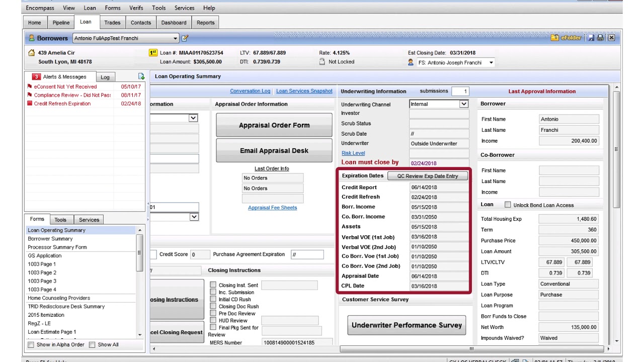Switch to the Tools tab in forms panel
Screen dimensions: 644x362
[60, 220]
